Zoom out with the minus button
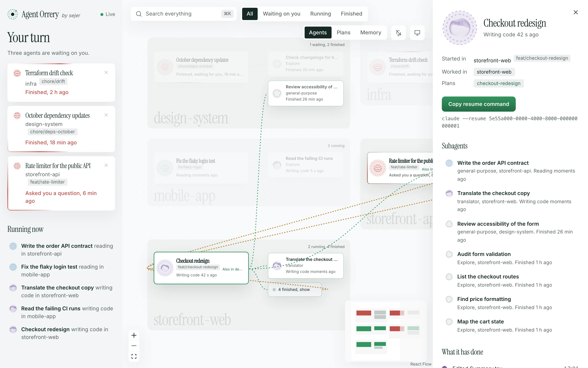Viewport: 588px width, 368px height. (134, 346)
